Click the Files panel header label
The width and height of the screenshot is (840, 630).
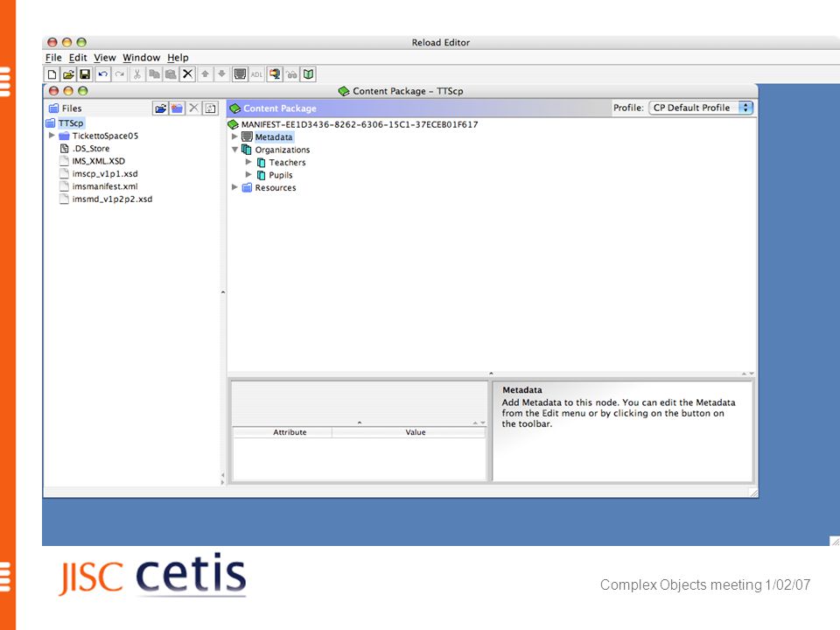[x=71, y=108]
